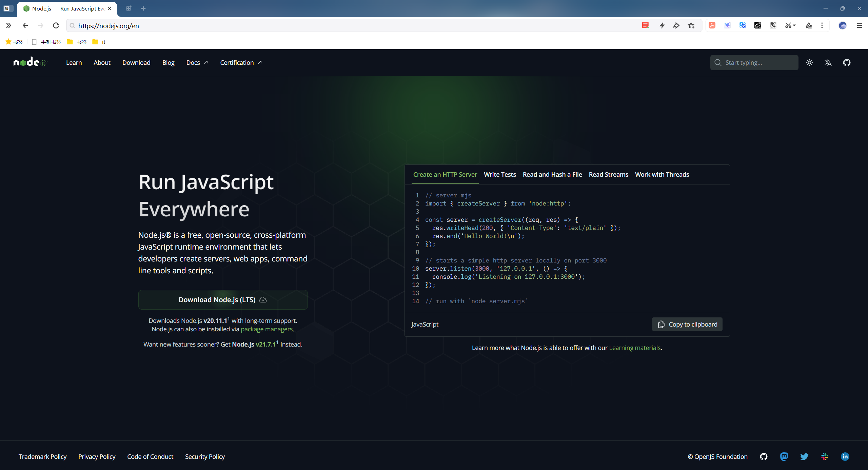
Task: Click the red reader-mode note icon in the address bar
Action: tap(645, 25)
